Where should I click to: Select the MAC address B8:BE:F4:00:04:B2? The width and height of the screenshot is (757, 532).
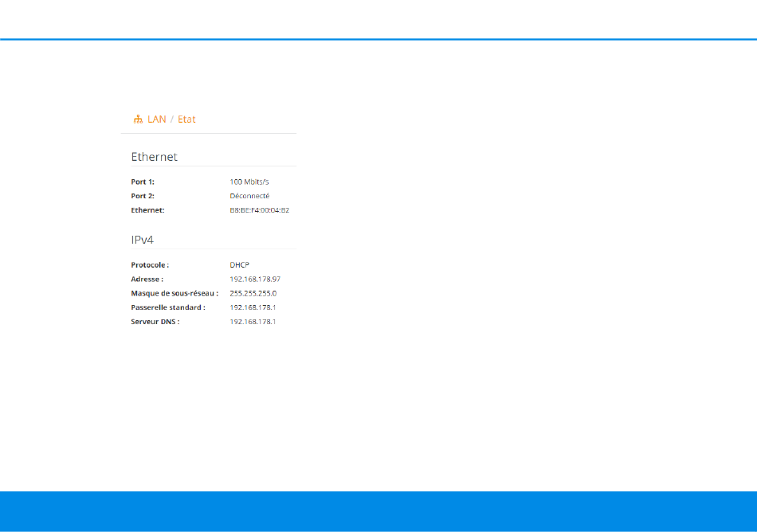click(x=259, y=210)
